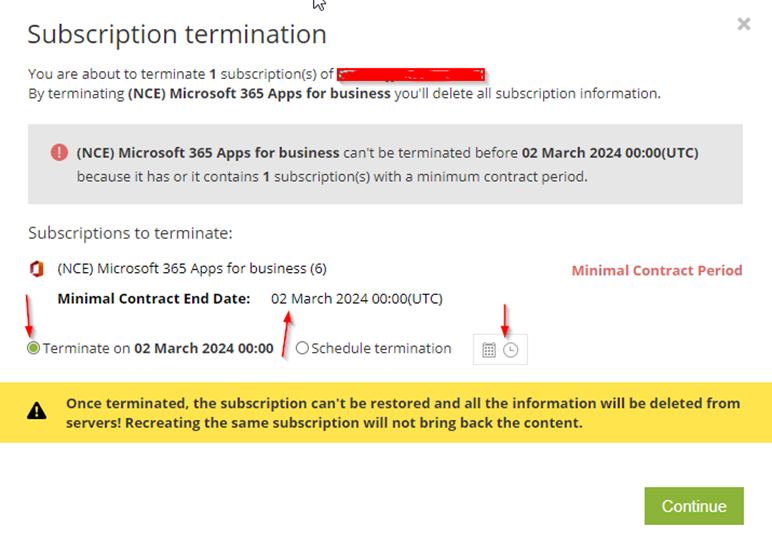Click the Minimal Contract End Date value
The height and width of the screenshot is (553, 772).
click(356, 299)
